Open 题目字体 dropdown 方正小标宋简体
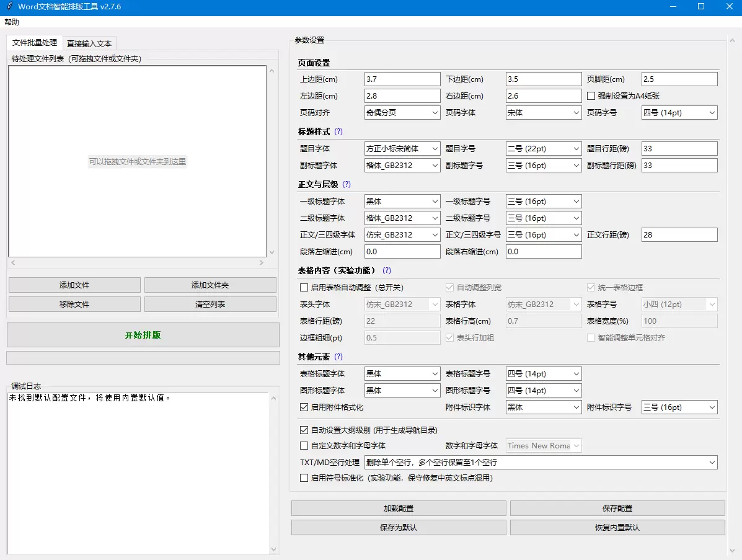The width and height of the screenshot is (742, 560). pos(402,149)
